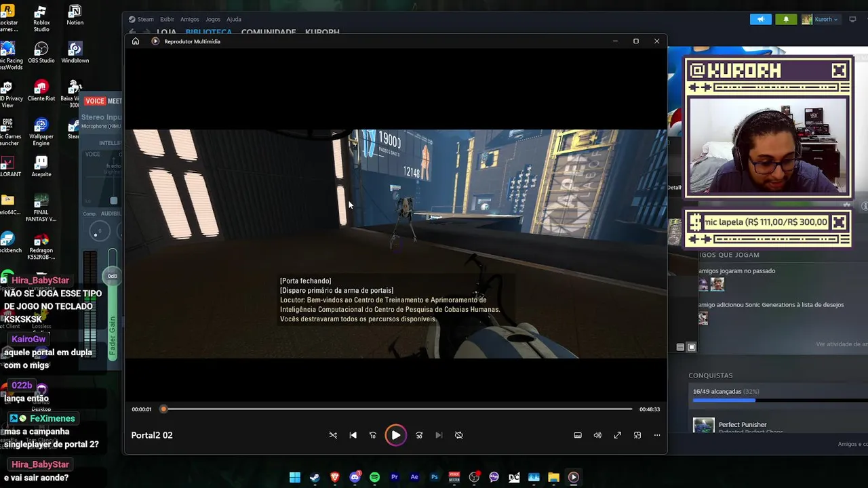This screenshot has height=488, width=868.
Task: Go to the media player home icon
Action: (136, 41)
